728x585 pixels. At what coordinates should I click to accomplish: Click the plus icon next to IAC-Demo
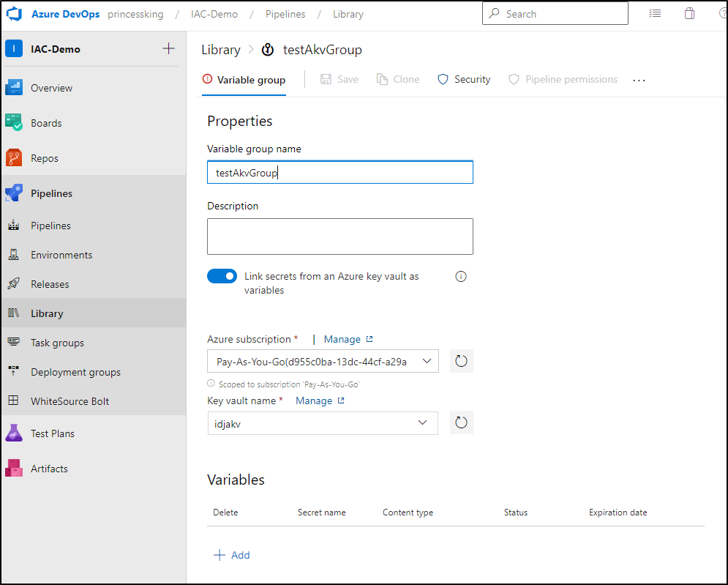pyautogui.click(x=168, y=48)
